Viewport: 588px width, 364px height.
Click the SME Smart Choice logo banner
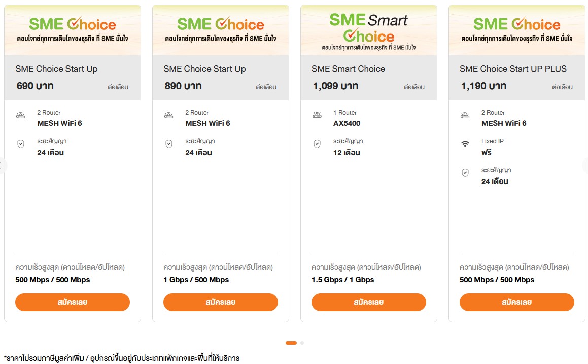point(368,30)
